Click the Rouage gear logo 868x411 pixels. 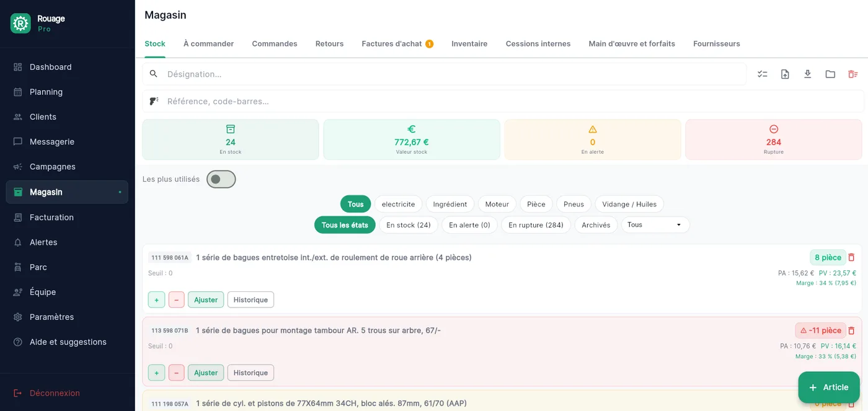pos(20,24)
